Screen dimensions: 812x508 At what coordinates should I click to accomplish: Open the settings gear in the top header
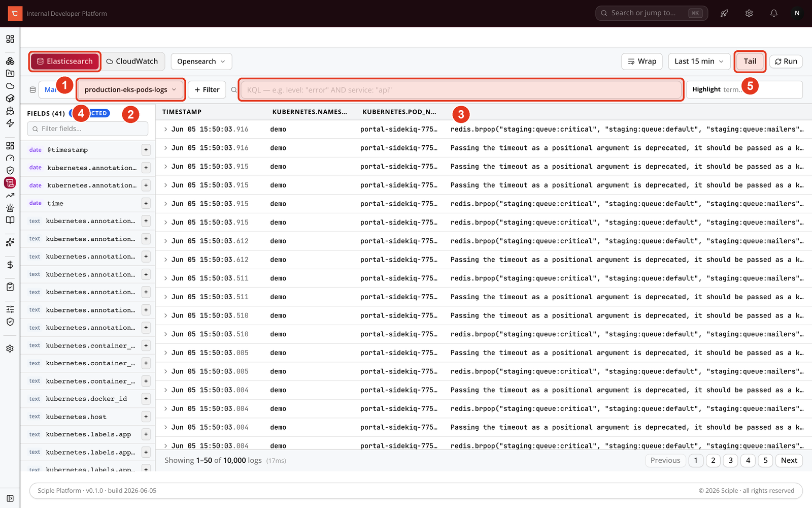(749, 13)
